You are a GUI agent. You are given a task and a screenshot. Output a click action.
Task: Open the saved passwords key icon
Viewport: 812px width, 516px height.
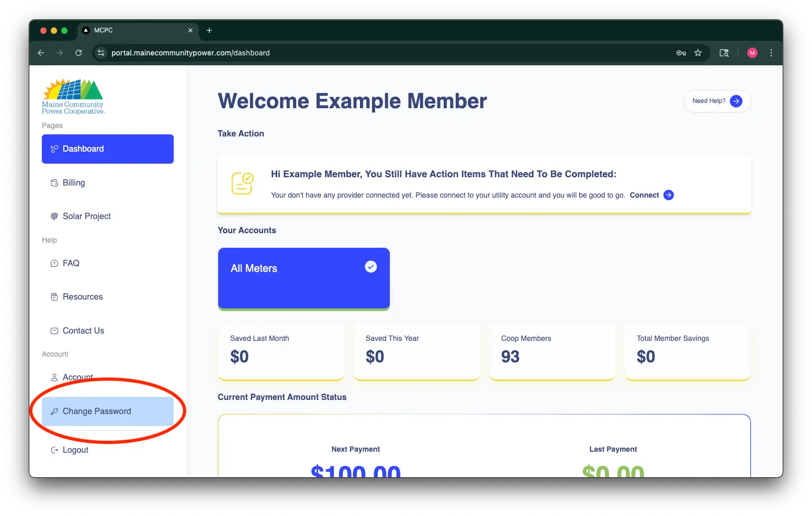pos(681,53)
